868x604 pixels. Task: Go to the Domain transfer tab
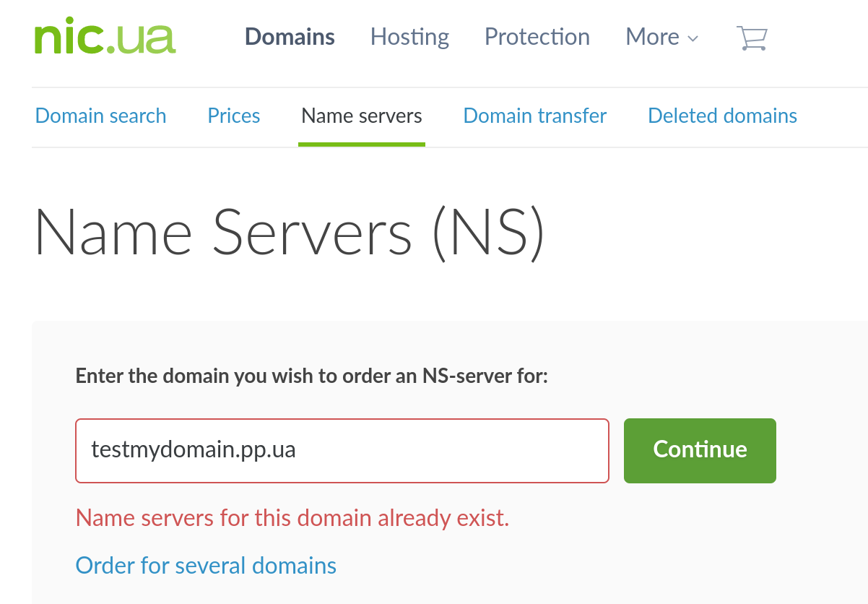(x=534, y=116)
